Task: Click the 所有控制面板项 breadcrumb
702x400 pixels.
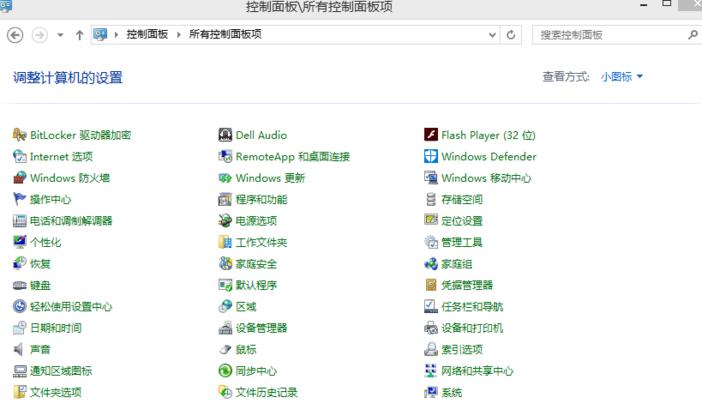Action: 225,34
